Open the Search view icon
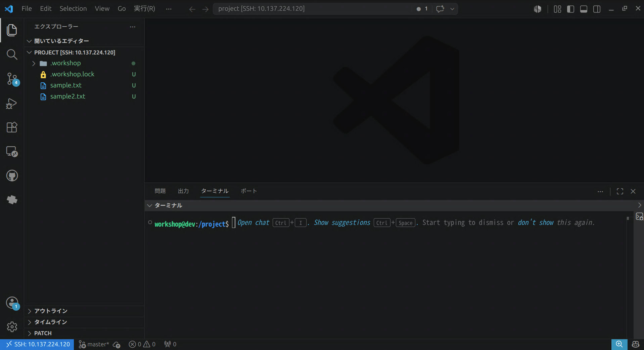644x350 pixels. click(x=12, y=54)
